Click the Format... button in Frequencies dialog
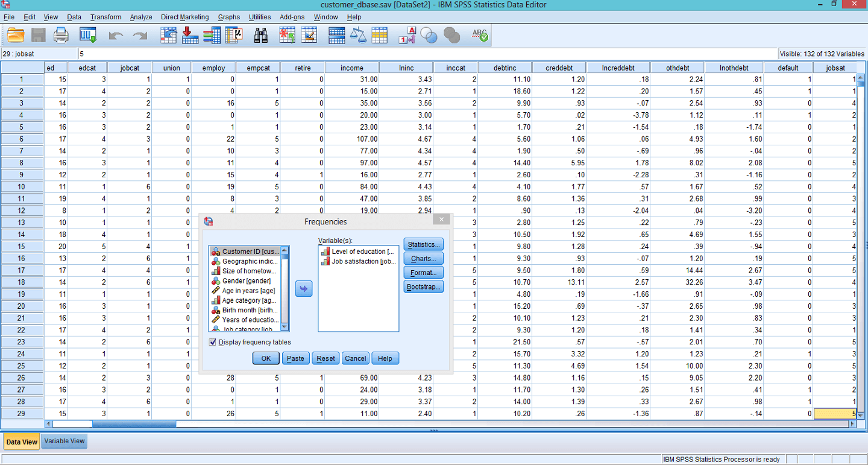868x465 pixels. pos(424,273)
